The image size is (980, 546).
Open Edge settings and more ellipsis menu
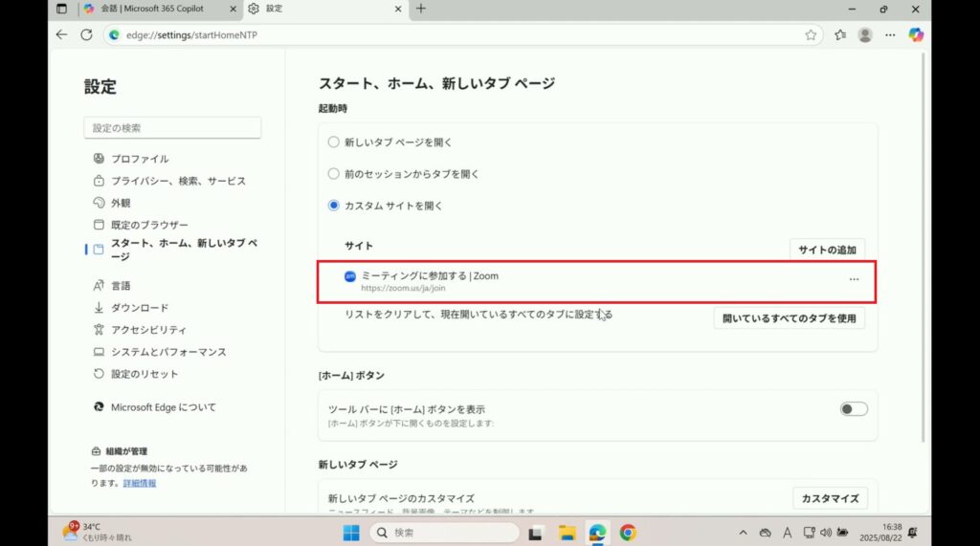(890, 34)
